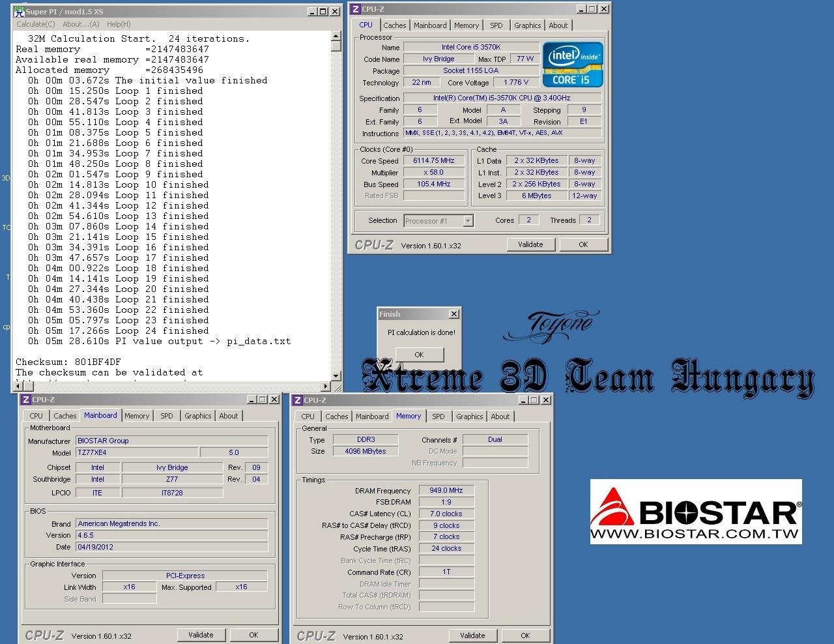Click OK in the Mainboard window
The image size is (834, 644).
point(253,635)
